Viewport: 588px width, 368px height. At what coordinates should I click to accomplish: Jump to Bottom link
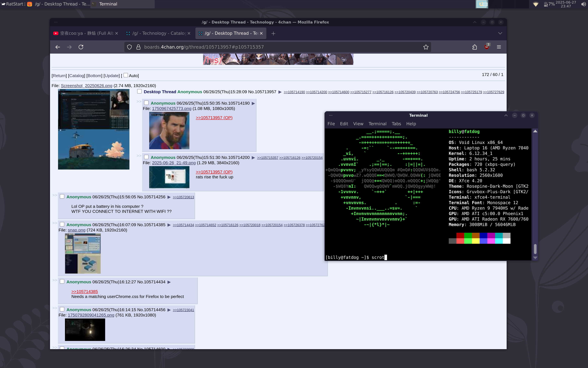pos(94,76)
